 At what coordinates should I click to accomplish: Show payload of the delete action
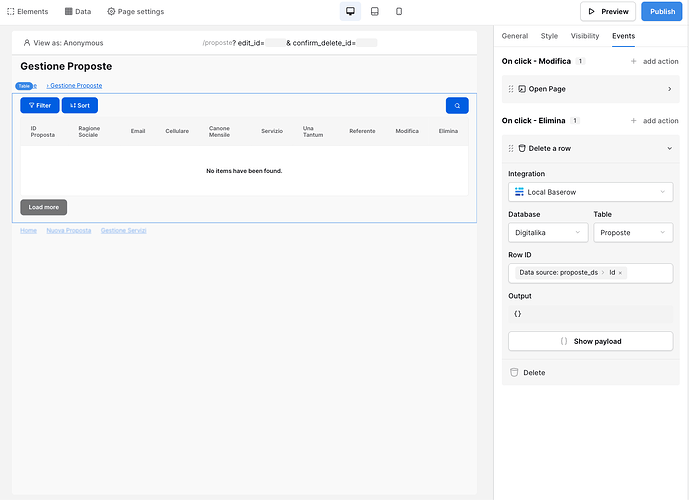(591, 341)
